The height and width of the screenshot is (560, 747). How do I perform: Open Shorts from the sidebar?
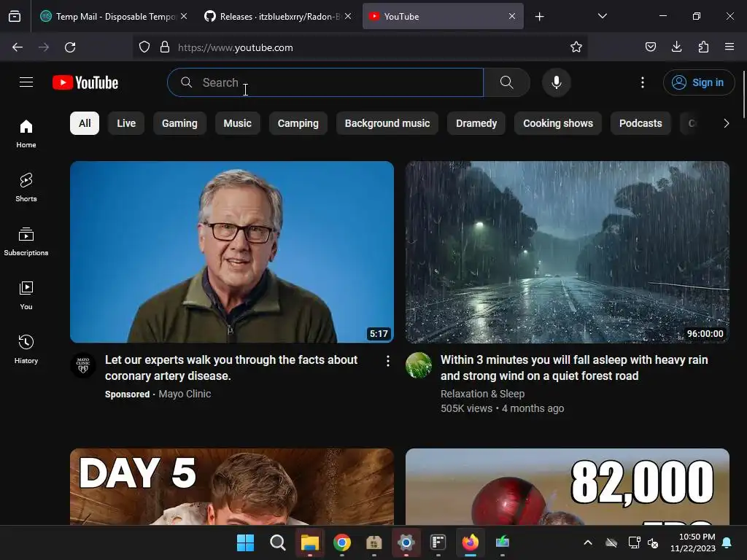pos(26,187)
